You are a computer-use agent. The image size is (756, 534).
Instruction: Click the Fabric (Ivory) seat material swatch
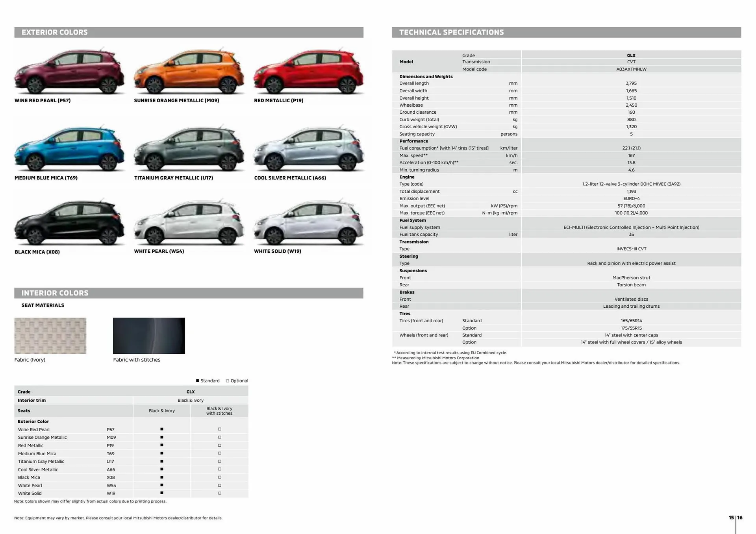click(50, 336)
